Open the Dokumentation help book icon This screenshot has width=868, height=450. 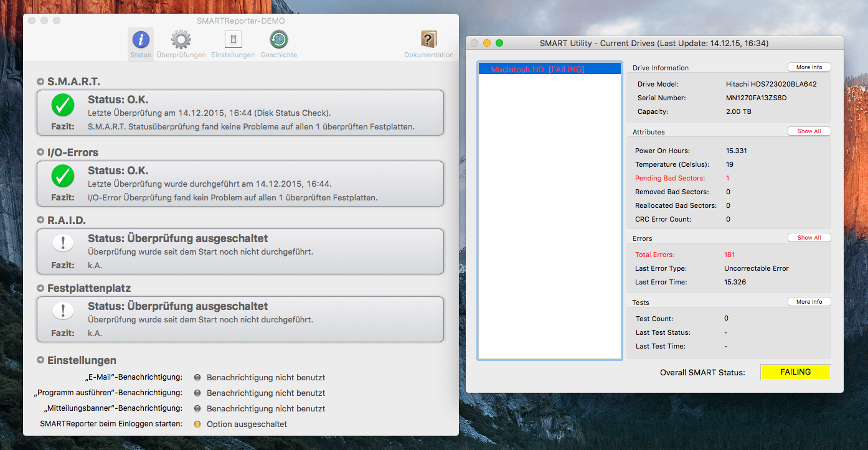(428, 41)
